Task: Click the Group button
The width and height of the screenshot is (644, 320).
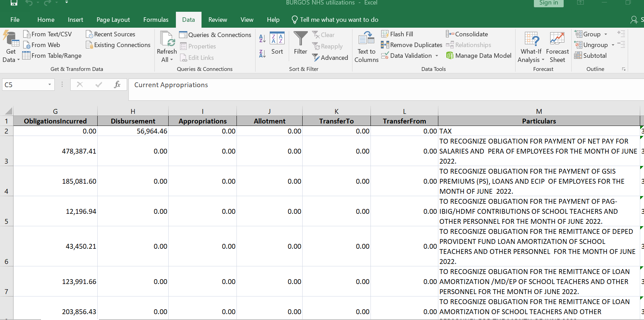Action: click(588, 34)
